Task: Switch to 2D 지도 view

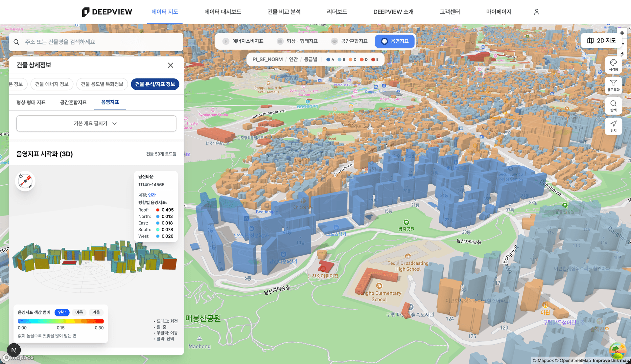Action: coord(601,40)
